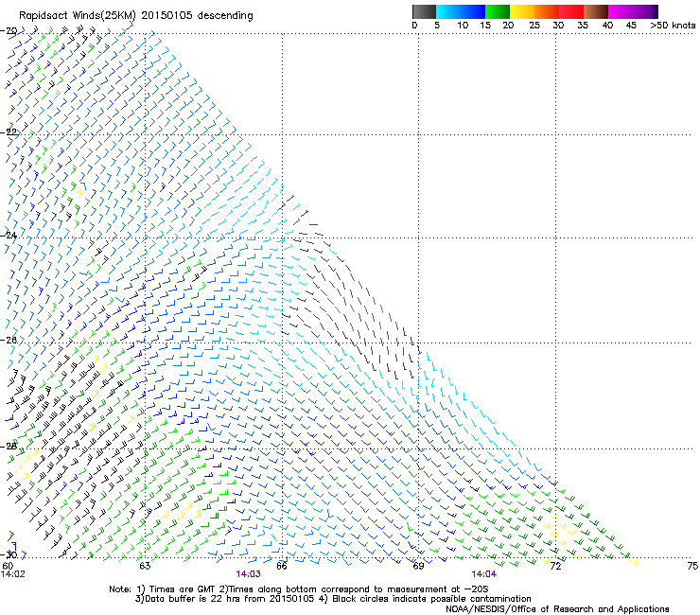Click the latitude label -22
The image size is (700, 615).
9,132
